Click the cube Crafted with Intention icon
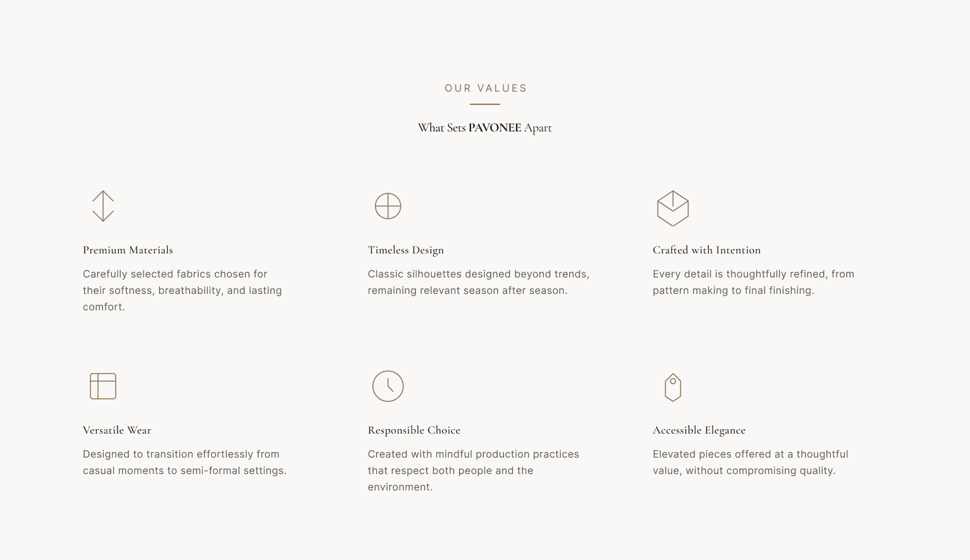The width and height of the screenshot is (970, 560). (673, 208)
